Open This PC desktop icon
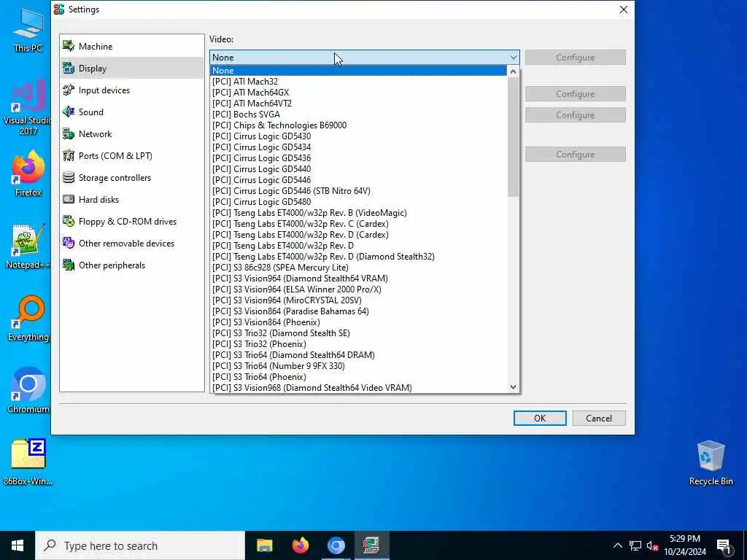 point(28,29)
